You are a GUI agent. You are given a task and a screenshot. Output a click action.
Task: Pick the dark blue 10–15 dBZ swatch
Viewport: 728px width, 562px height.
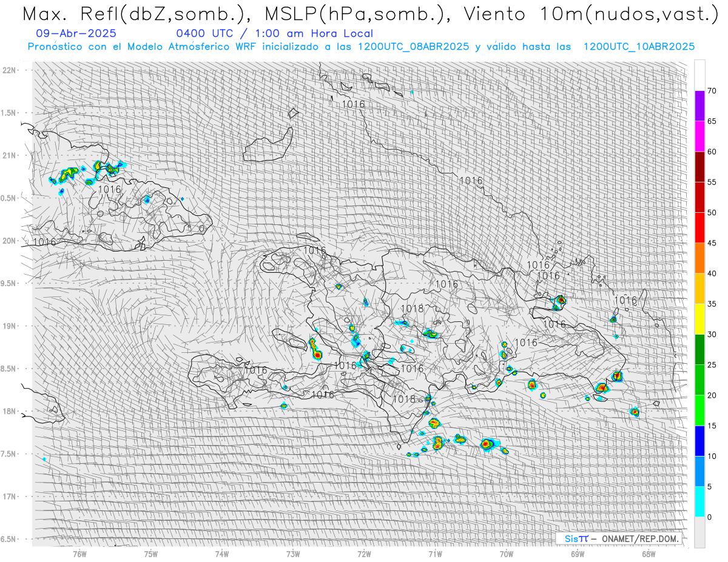coord(699,441)
